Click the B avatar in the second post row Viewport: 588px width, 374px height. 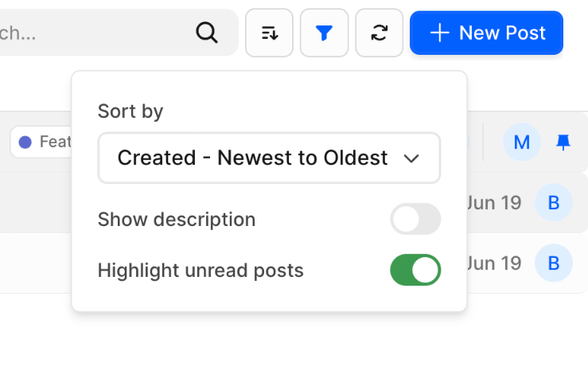553,262
